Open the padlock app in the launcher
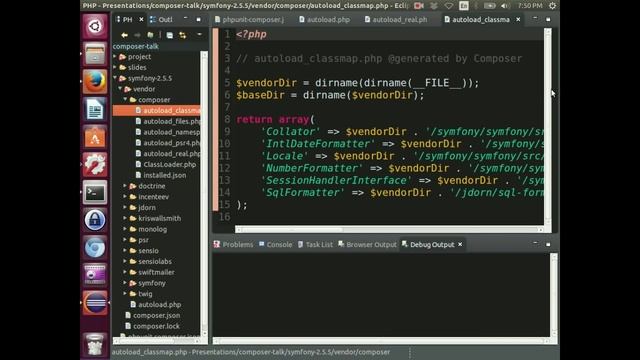 pyautogui.click(x=95, y=220)
